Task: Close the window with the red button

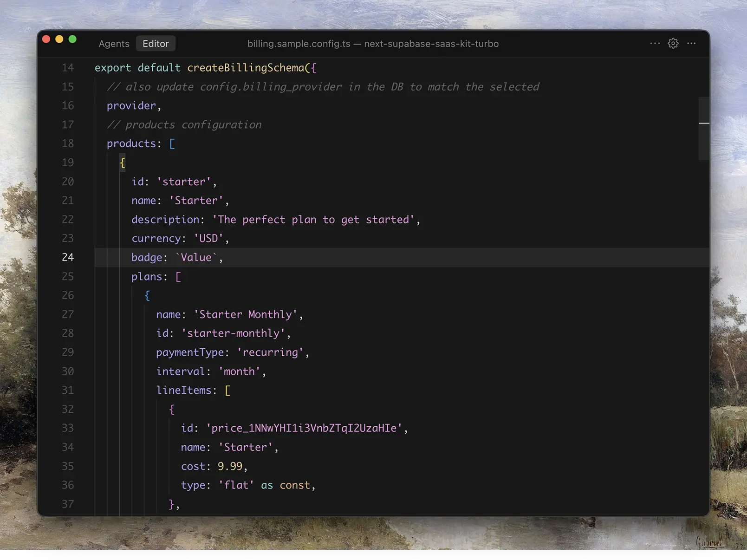Action: tap(46, 39)
